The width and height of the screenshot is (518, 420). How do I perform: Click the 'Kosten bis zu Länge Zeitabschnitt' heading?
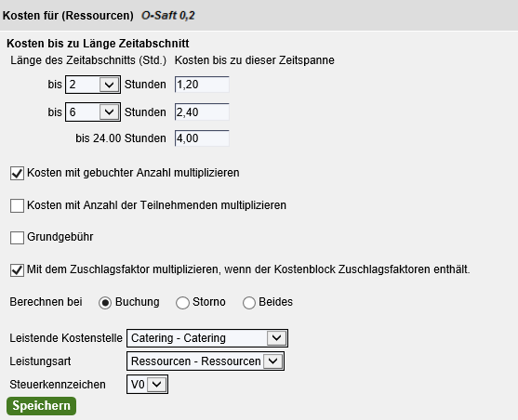click(98, 44)
